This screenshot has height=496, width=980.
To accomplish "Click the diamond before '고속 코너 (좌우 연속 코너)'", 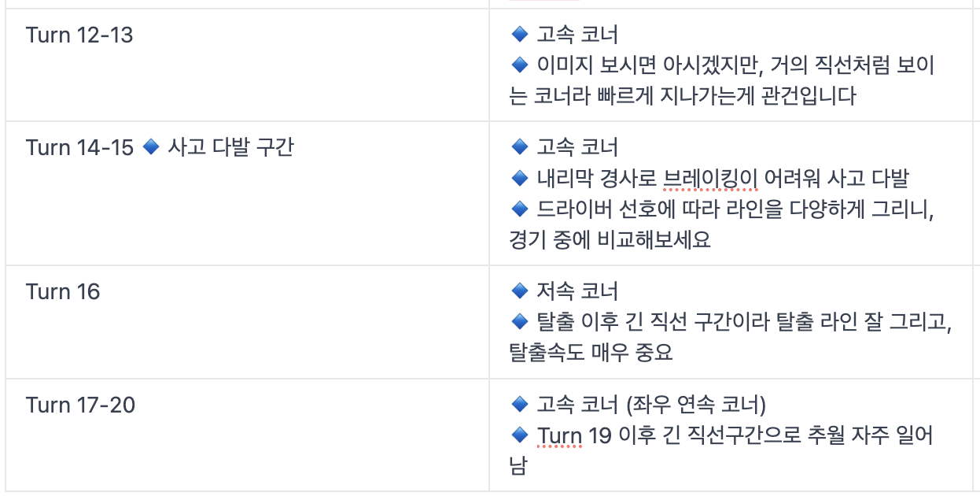I will pyautogui.click(x=518, y=405).
